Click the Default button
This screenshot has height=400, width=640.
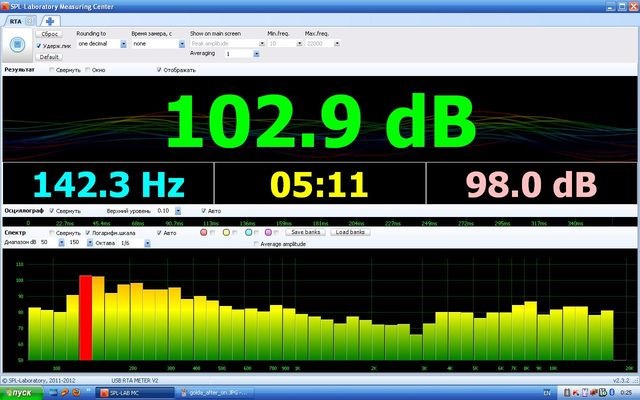coord(49,57)
